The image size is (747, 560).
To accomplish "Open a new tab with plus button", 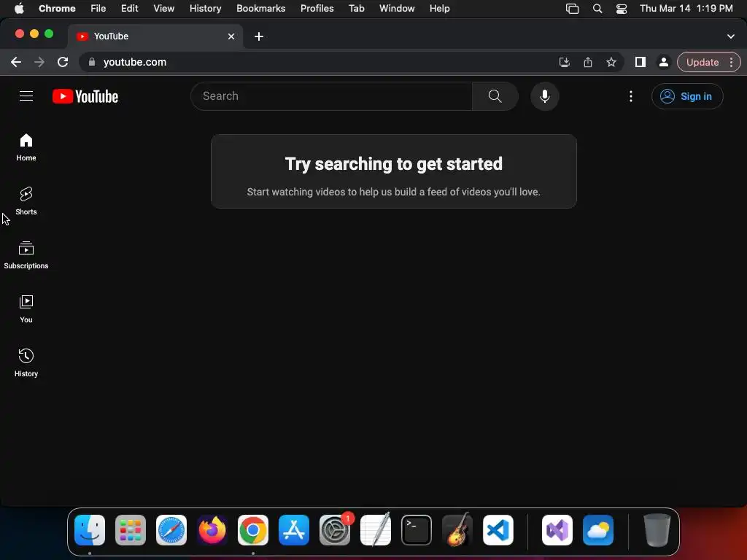I will point(259,36).
